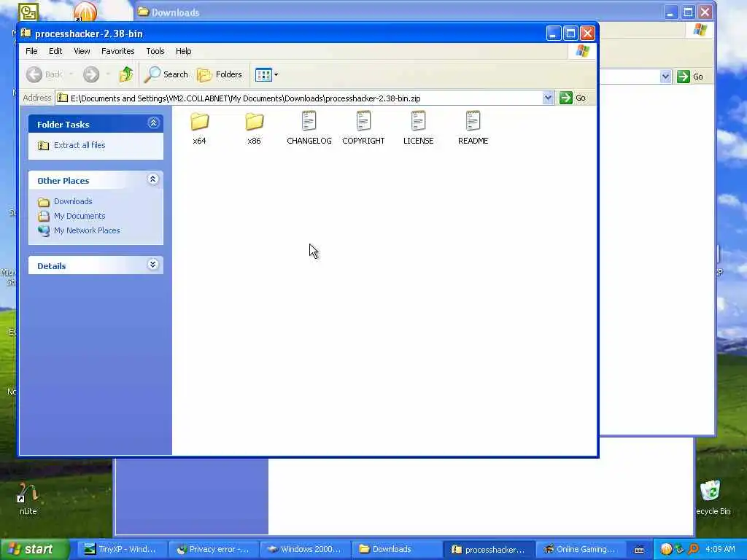Expand address dropdown in Downloads window
This screenshot has width=747, height=560.
click(665, 76)
